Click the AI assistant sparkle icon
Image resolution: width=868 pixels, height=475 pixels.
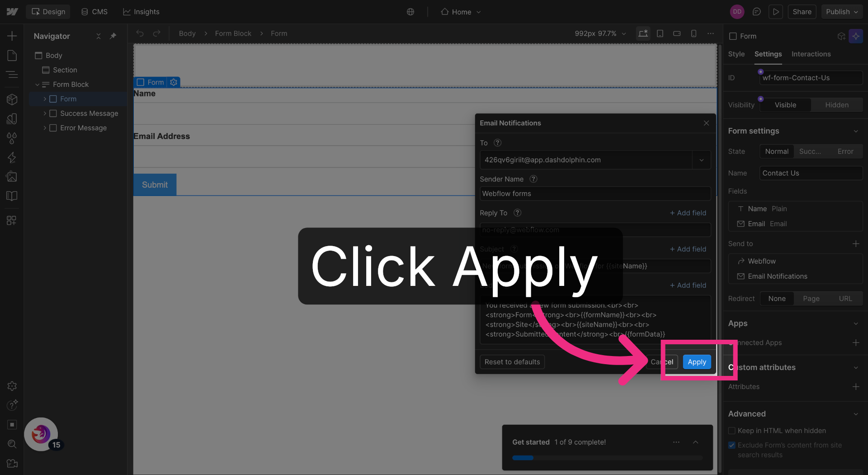[856, 36]
